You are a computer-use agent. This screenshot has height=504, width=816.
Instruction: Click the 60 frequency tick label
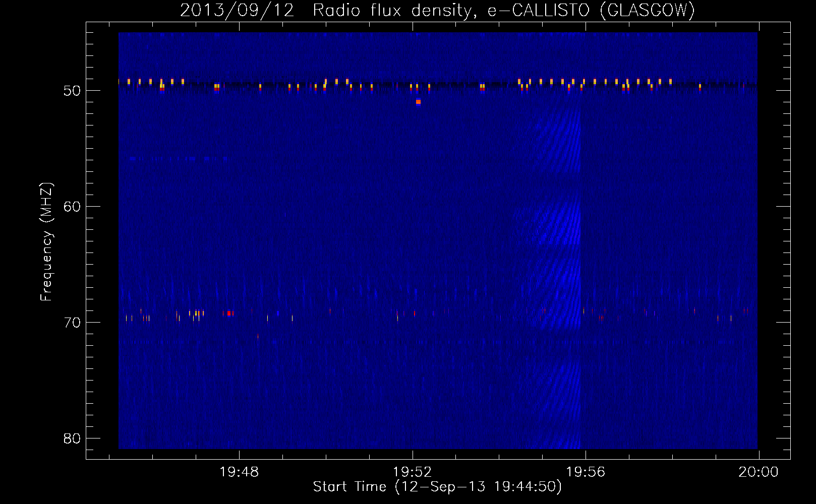coord(72,207)
